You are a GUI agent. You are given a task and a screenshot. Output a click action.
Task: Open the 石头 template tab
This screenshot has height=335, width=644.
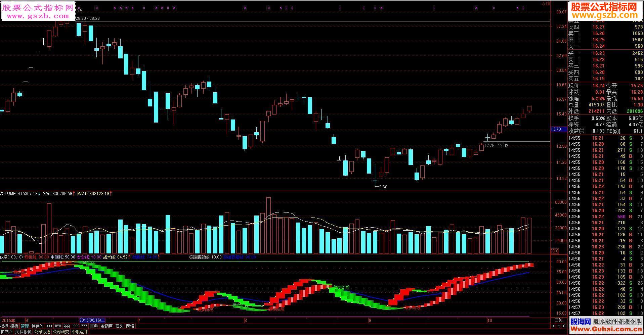(119, 326)
